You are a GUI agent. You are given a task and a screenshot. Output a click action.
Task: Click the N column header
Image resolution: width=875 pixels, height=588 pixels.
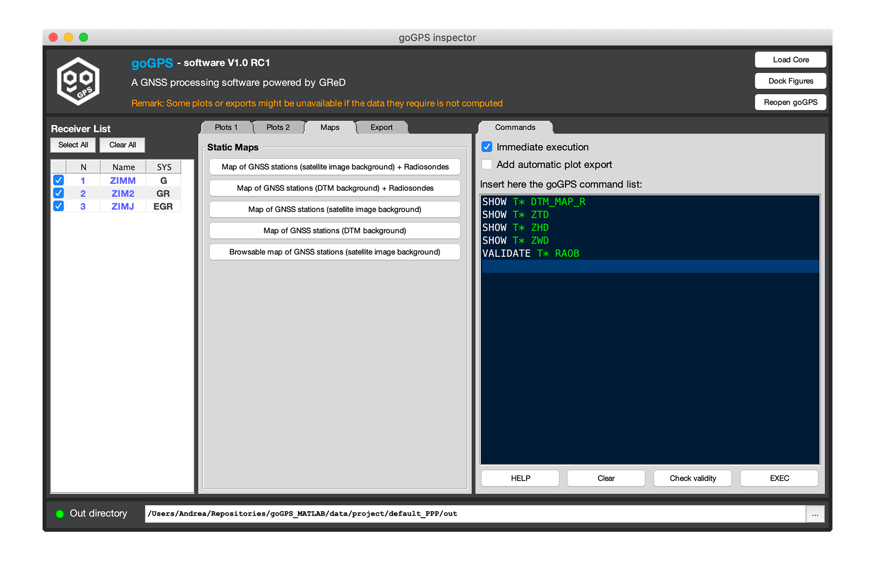[x=84, y=167]
